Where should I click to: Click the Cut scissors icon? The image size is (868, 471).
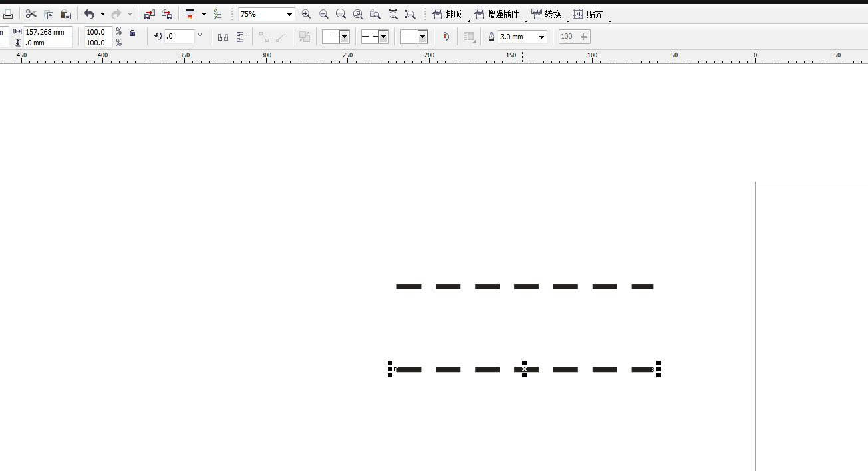coord(31,14)
